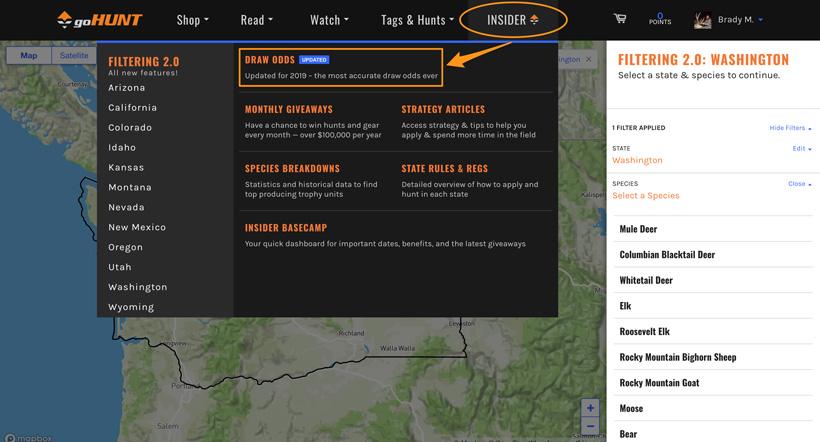Screen dimensions: 820x442
Task: Switch to Satellite view tab
Action: (x=74, y=55)
